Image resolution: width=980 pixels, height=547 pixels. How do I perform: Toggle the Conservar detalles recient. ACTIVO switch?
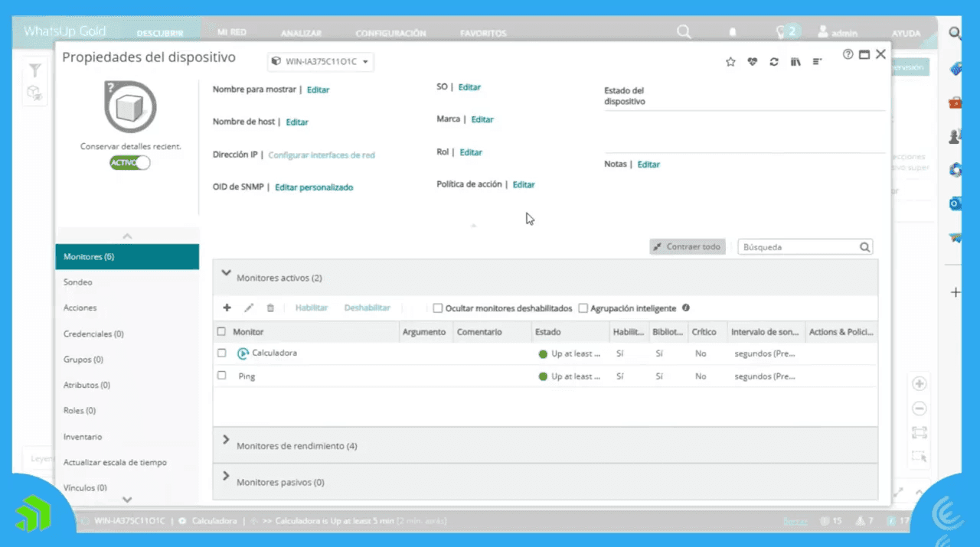130,162
